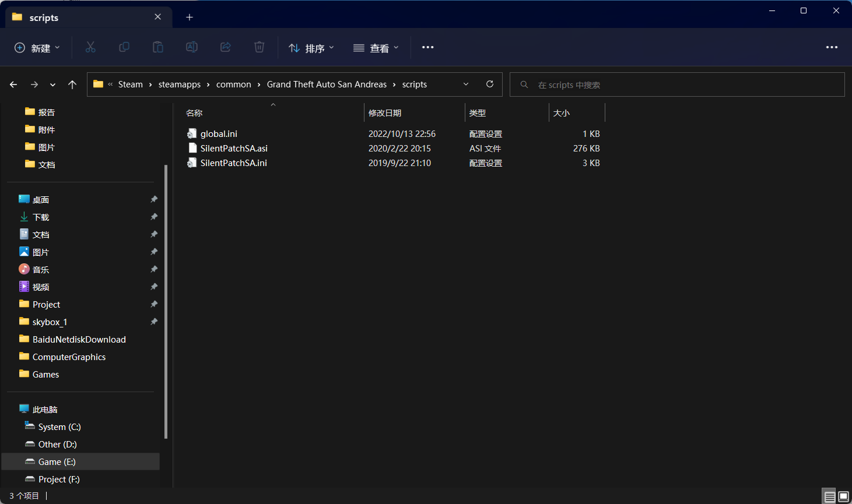Open the 排序 (Sort) menu
Image resolution: width=852 pixels, height=504 pixels.
tap(311, 48)
